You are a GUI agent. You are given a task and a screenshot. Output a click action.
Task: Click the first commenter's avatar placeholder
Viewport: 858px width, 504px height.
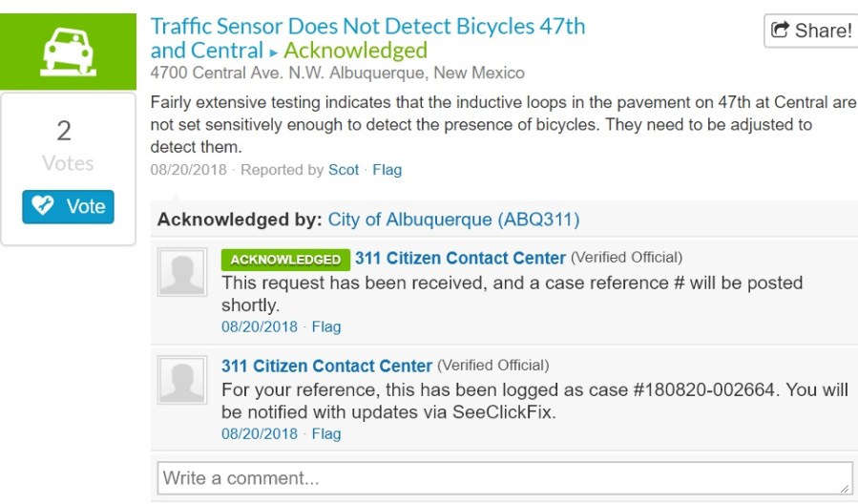[x=181, y=273]
